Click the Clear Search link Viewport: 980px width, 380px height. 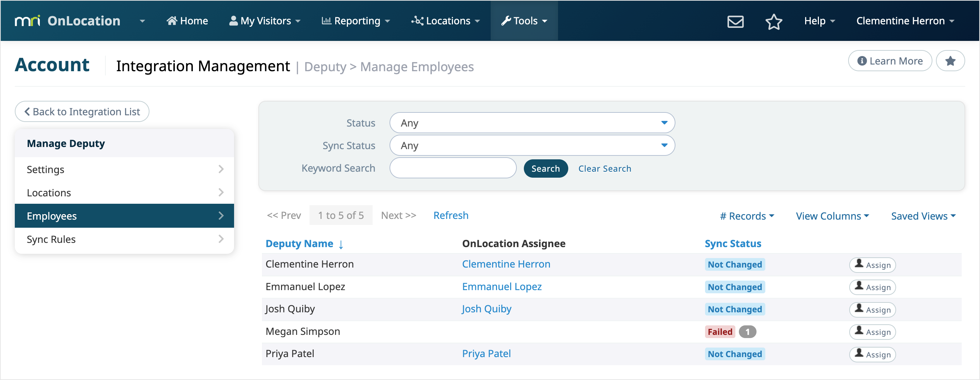[604, 168]
